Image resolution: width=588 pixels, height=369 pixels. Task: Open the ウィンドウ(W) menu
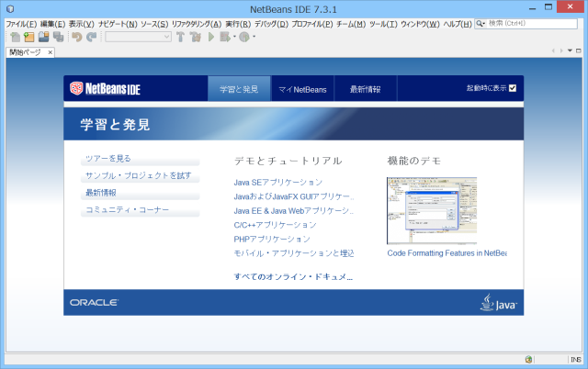[x=420, y=24]
